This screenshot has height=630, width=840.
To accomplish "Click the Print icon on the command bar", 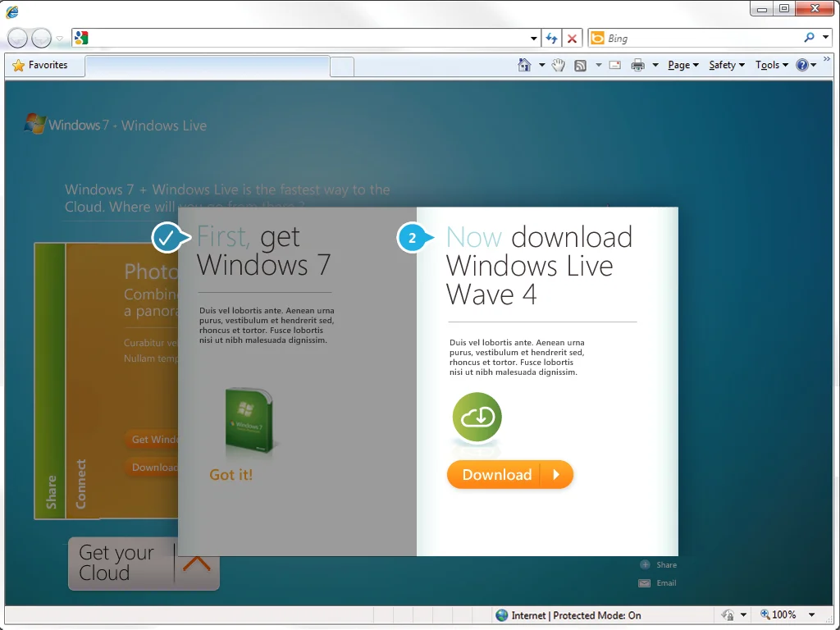I will tap(637, 64).
